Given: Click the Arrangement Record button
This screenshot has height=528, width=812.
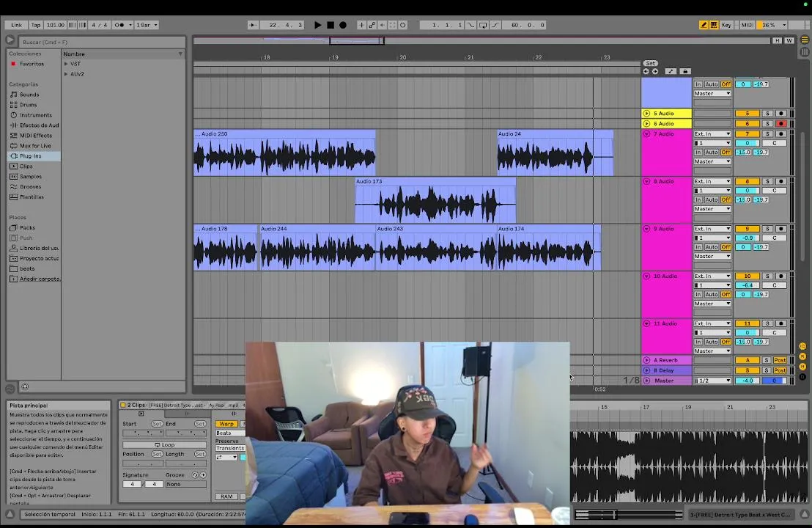Looking at the screenshot, I should (343, 25).
